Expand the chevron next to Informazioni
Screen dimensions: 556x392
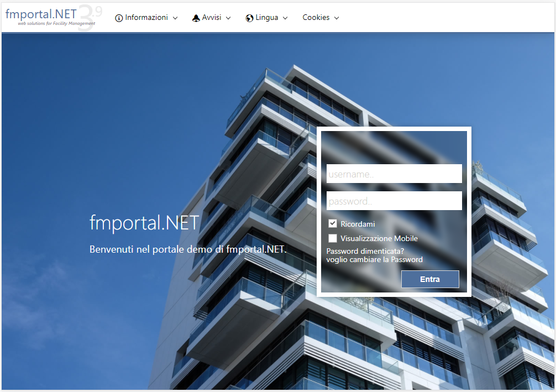point(175,18)
